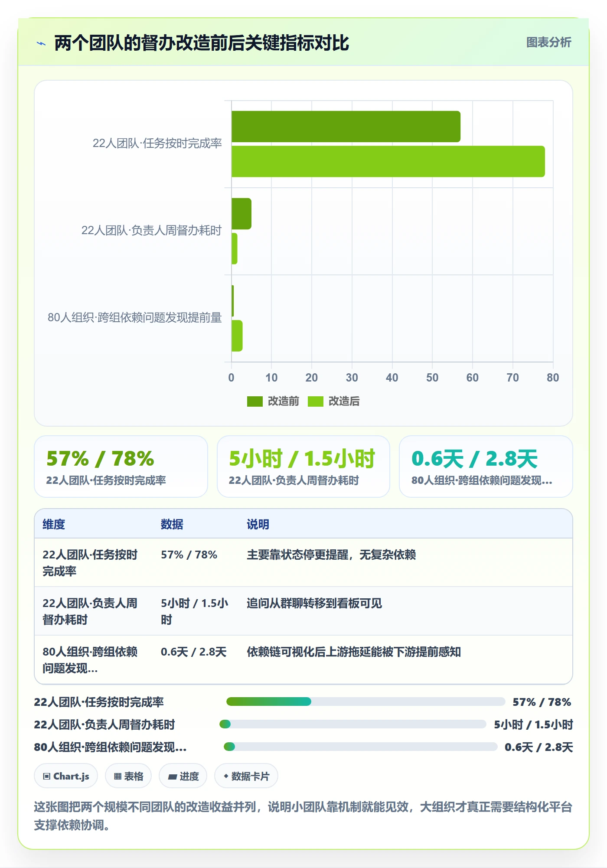Click the progress bar for 负责人周督办耗时

[x=353, y=724]
